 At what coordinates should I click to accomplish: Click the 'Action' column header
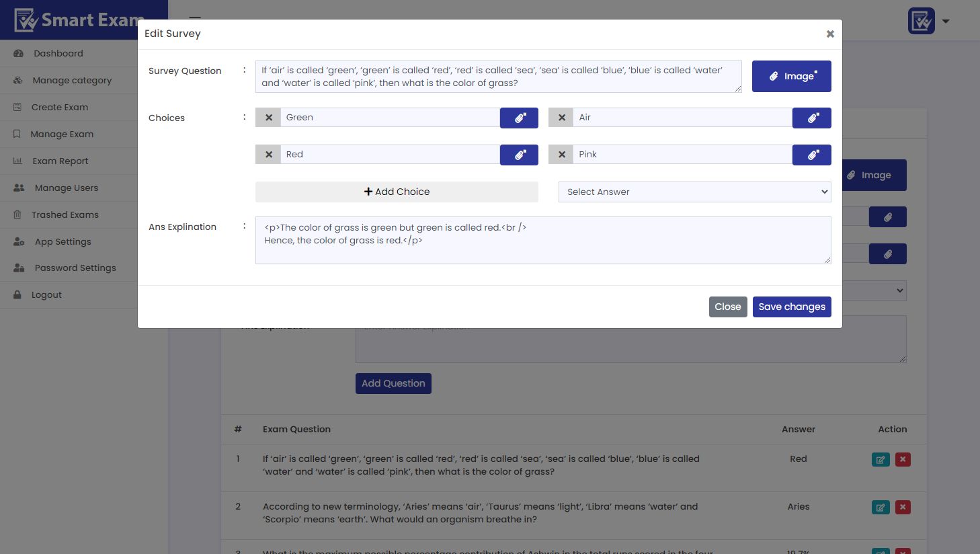pyautogui.click(x=893, y=430)
